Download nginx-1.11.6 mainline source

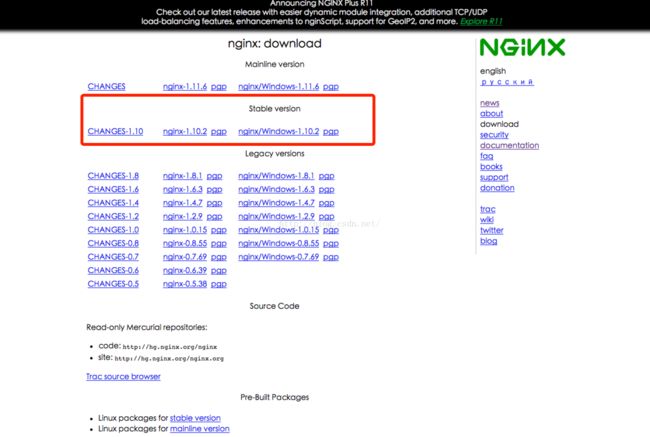tap(185, 86)
